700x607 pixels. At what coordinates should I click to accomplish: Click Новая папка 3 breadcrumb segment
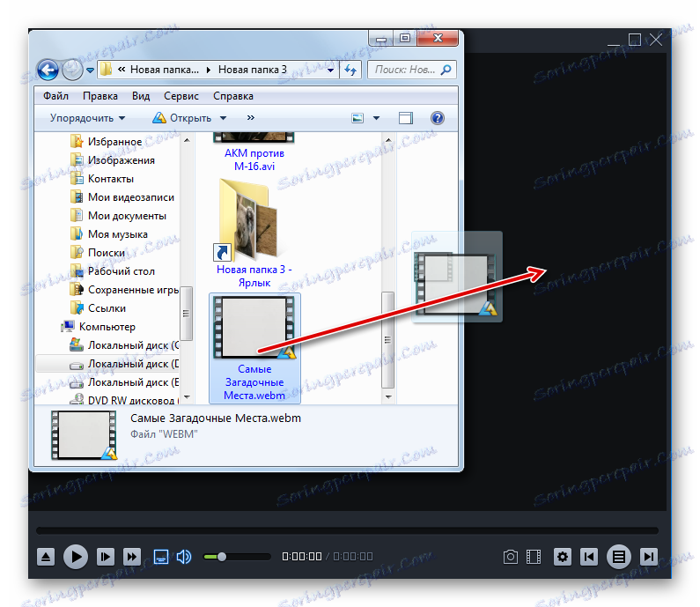252,70
